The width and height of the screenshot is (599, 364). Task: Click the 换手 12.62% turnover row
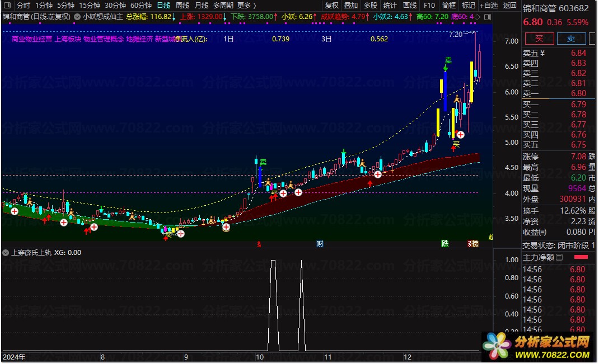pyautogui.click(x=554, y=211)
